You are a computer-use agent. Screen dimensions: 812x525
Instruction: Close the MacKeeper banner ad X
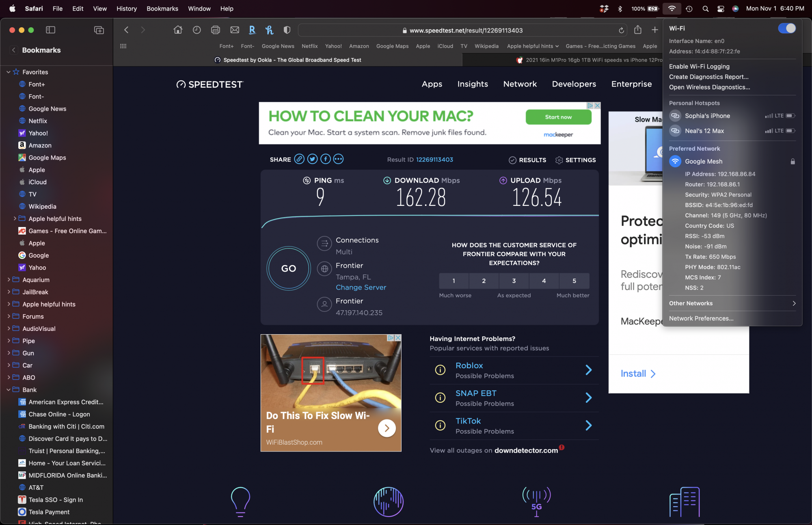click(x=597, y=106)
